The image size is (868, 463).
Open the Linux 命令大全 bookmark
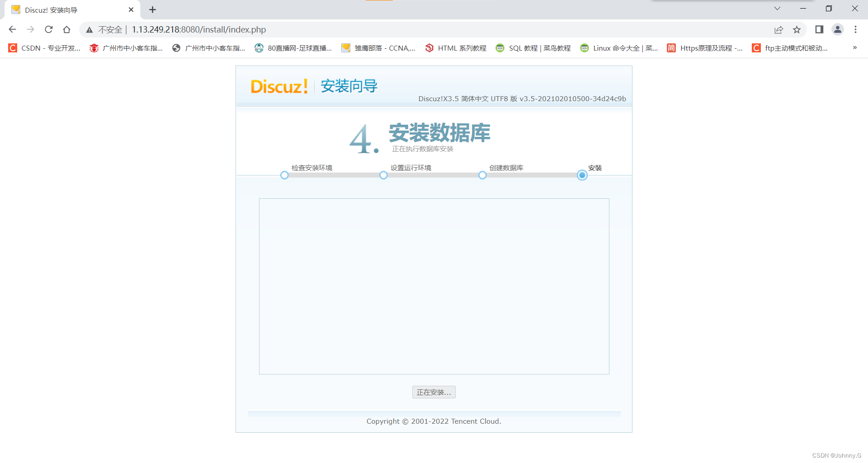[x=619, y=48]
